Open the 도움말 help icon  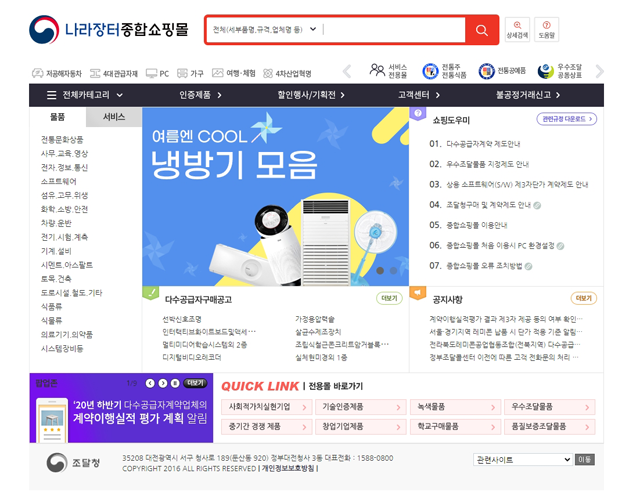click(x=547, y=29)
